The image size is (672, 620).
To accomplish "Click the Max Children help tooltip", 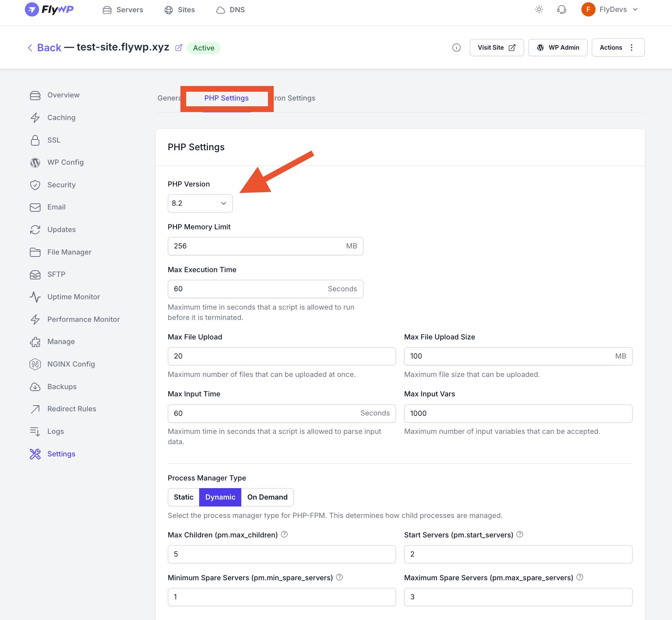I will coord(284,534).
